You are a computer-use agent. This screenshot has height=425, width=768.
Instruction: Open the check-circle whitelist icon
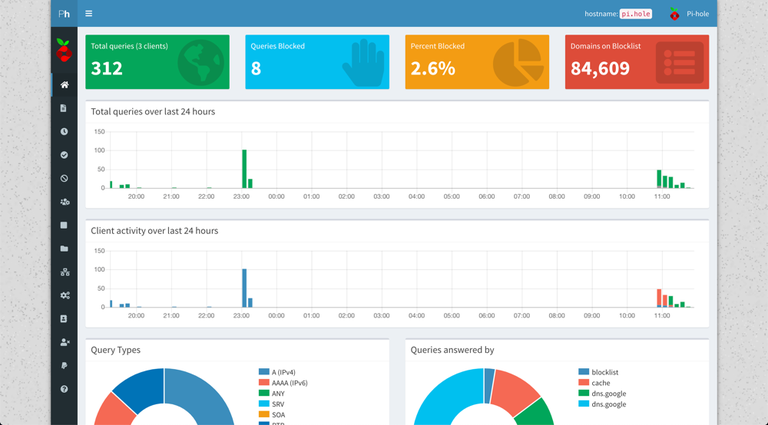64,155
